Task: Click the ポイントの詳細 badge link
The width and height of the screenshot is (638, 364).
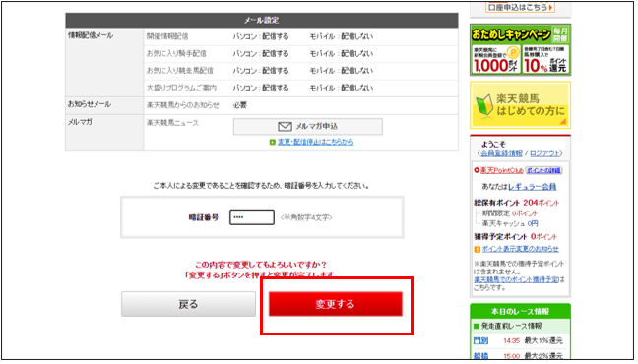Action: coord(543,170)
